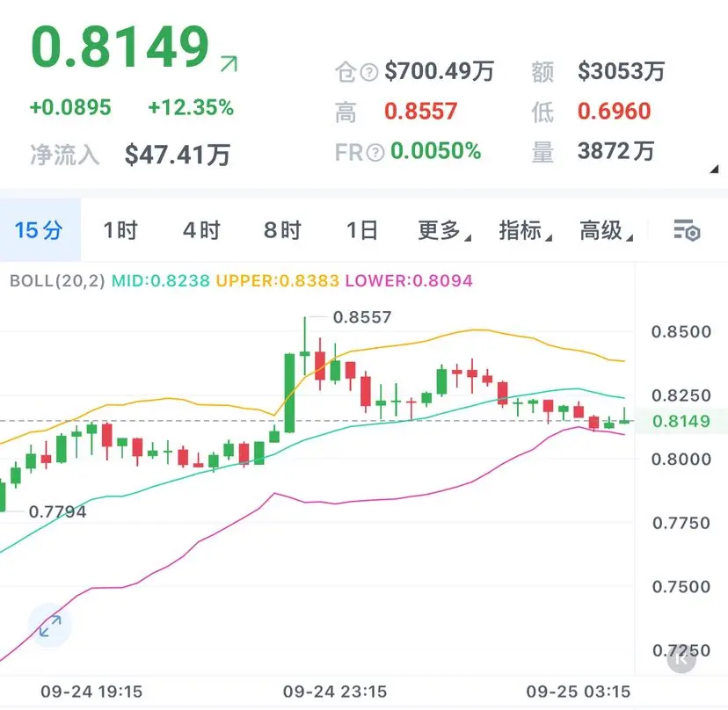Switch to the 8时 timeframe
The width and height of the screenshot is (728, 710).
tap(283, 230)
